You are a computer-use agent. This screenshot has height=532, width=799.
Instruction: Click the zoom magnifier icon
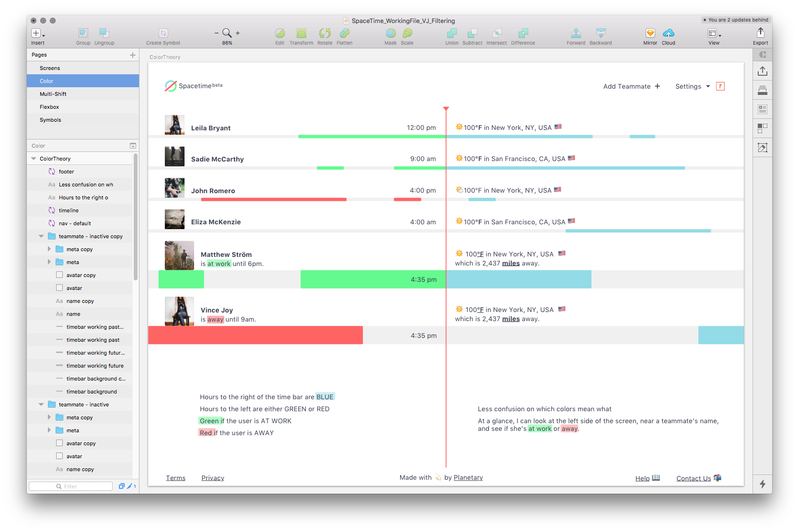click(227, 33)
